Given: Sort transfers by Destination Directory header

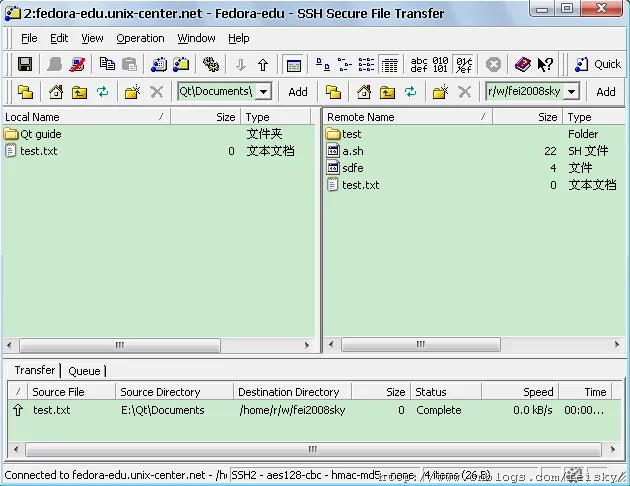Looking at the screenshot, I should [x=292, y=392].
